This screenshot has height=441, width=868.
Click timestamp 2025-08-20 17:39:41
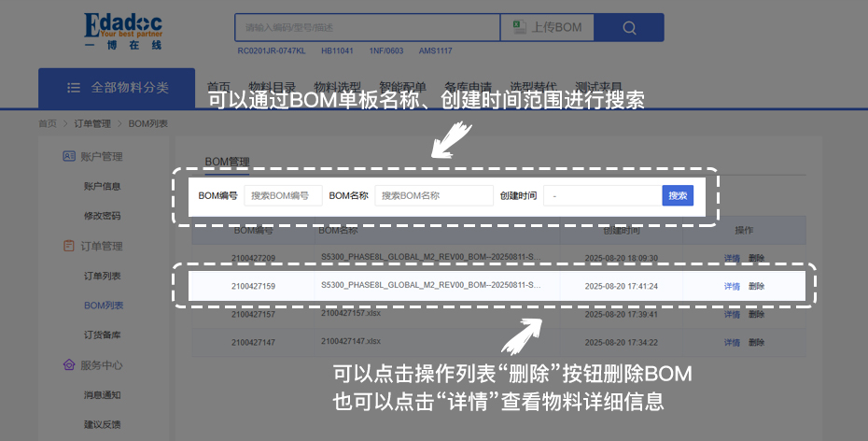(x=621, y=314)
